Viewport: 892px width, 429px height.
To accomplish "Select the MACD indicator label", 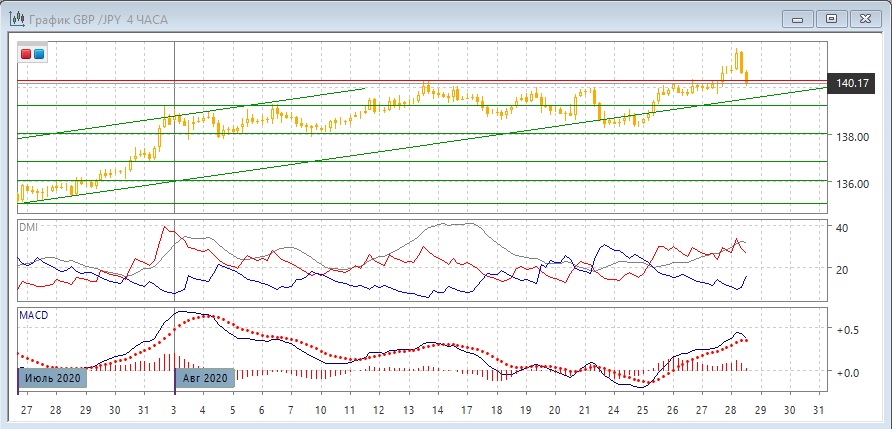I will pos(34,315).
